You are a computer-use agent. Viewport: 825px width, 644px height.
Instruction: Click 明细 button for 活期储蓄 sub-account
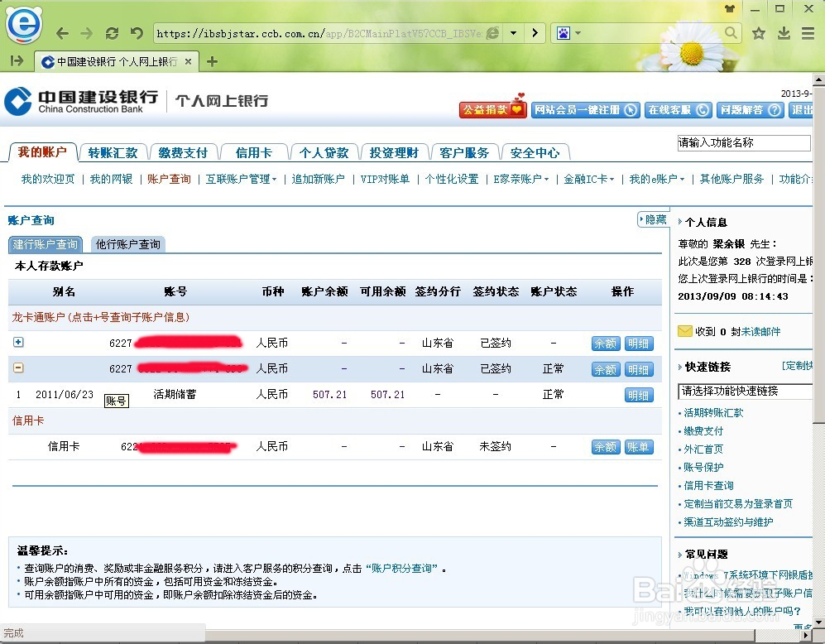coord(639,395)
